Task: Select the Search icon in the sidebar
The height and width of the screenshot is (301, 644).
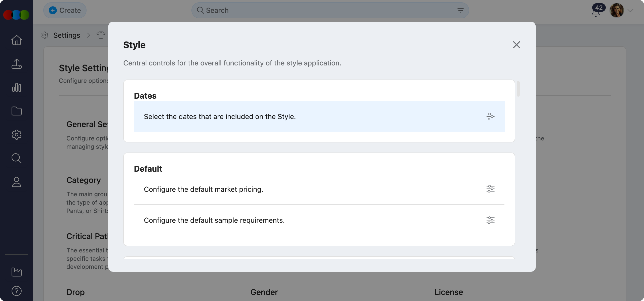Action: point(16,158)
